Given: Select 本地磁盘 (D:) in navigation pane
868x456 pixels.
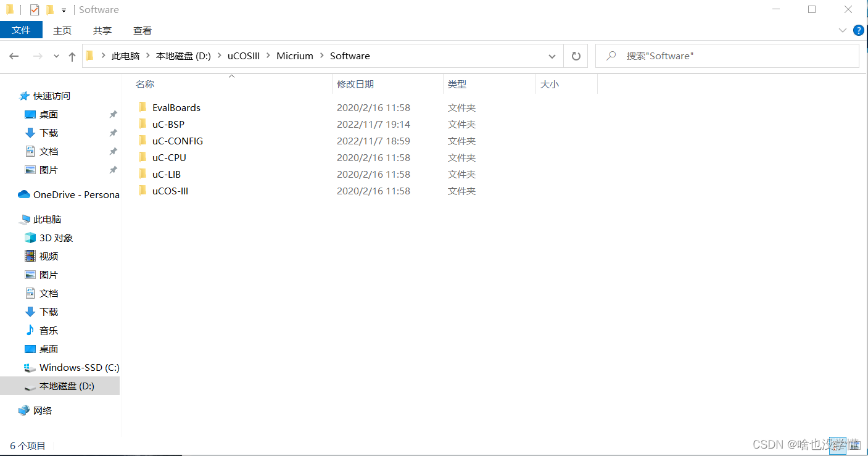Looking at the screenshot, I should pos(60,386).
